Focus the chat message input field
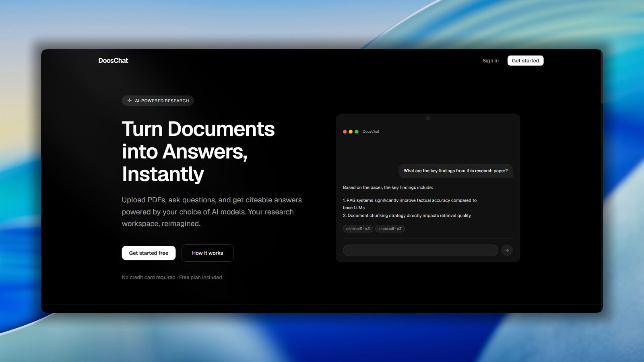The height and width of the screenshot is (362, 644). point(420,251)
